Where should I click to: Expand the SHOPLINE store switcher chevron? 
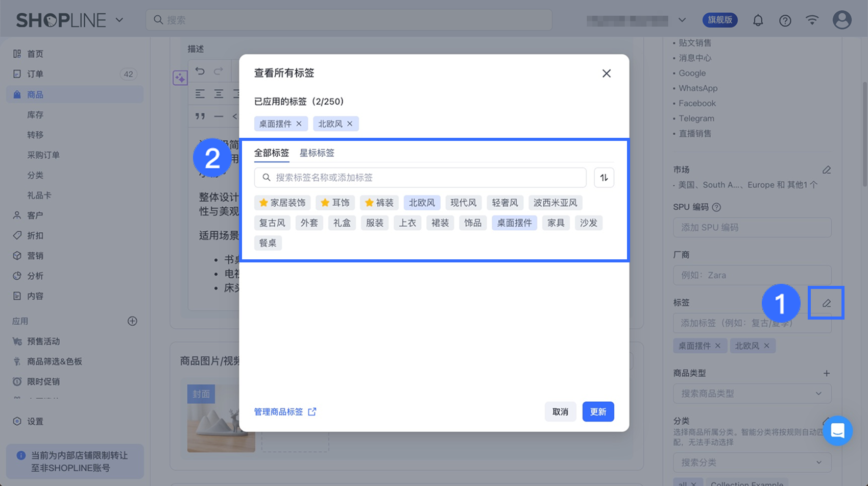(x=119, y=20)
